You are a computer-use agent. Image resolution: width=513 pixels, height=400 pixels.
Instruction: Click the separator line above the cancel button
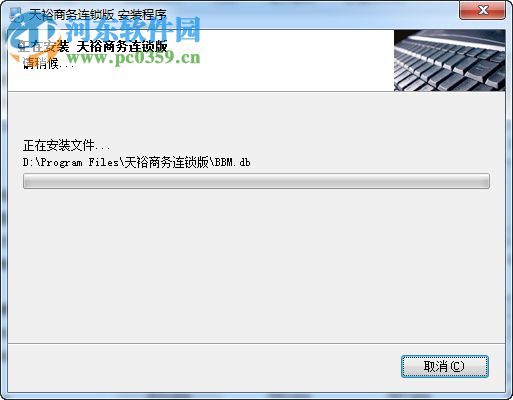(x=256, y=343)
